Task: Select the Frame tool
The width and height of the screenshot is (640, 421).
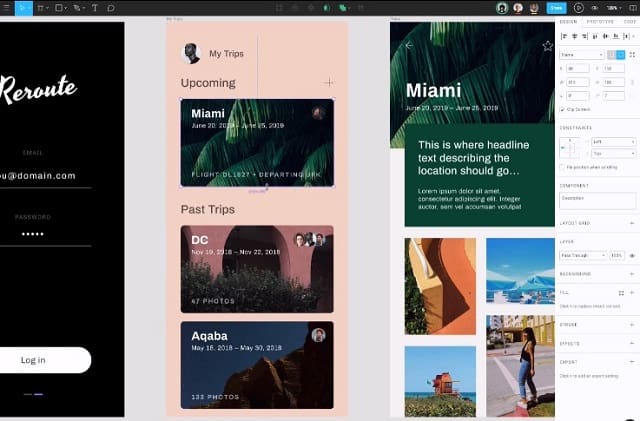Action: (40, 8)
